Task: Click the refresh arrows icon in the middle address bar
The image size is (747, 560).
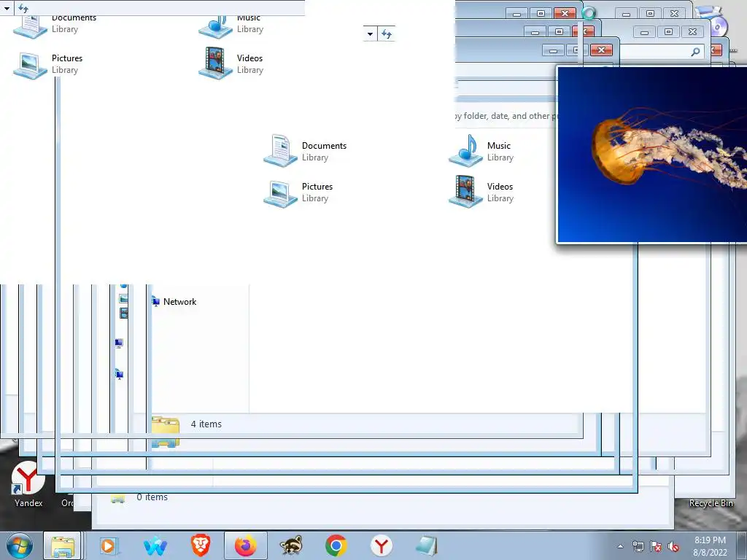Action: click(387, 34)
